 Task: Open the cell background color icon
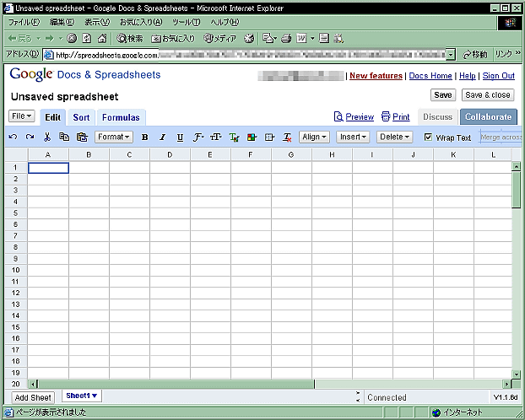tap(252, 137)
